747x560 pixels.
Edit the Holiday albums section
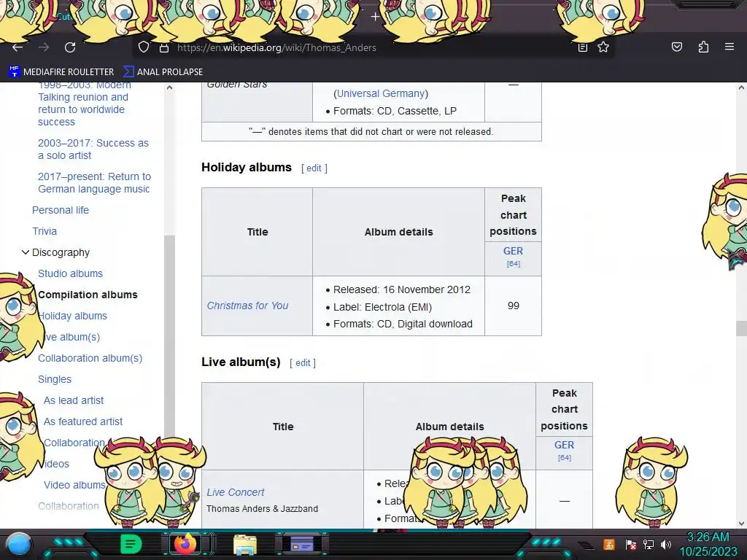(314, 168)
